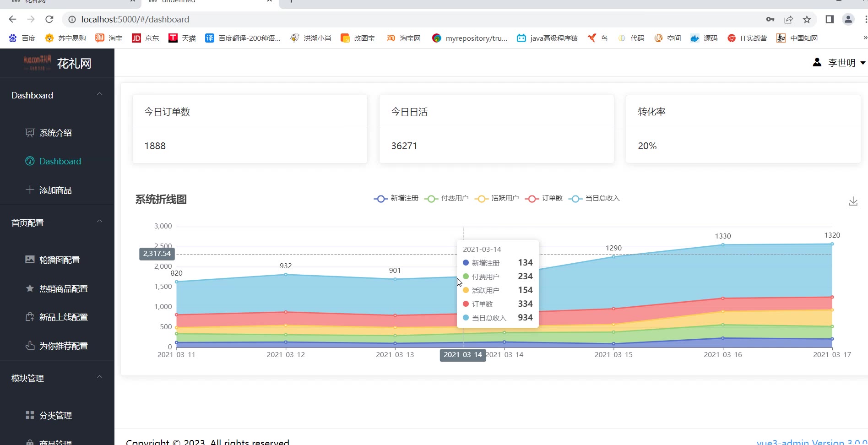
Task: Open the 洪湖小肖 bookmark
Action: pos(310,38)
